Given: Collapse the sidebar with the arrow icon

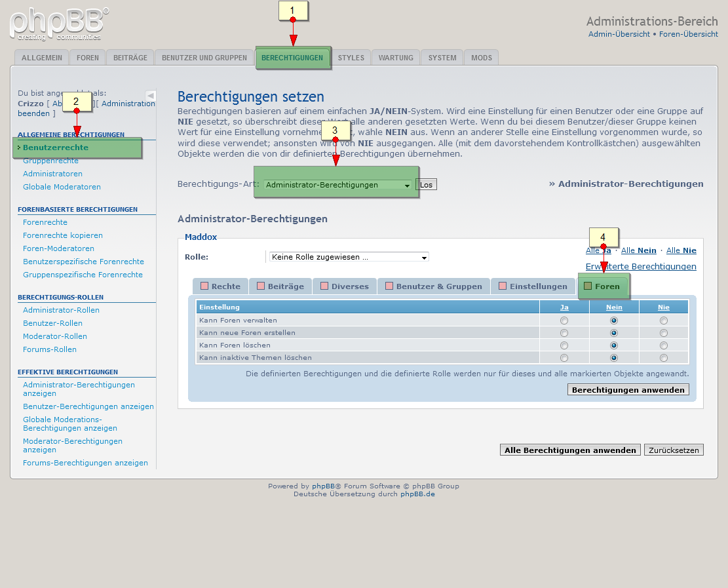Looking at the screenshot, I should 150,96.
